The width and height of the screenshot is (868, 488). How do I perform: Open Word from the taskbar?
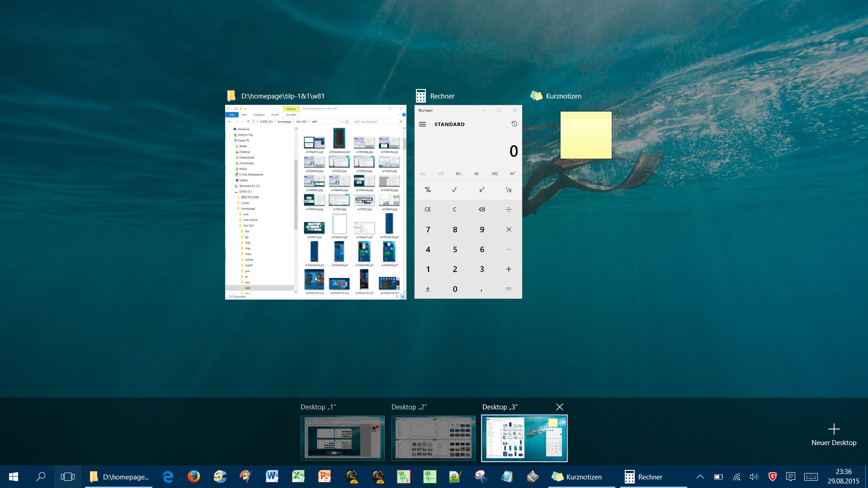click(x=272, y=477)
